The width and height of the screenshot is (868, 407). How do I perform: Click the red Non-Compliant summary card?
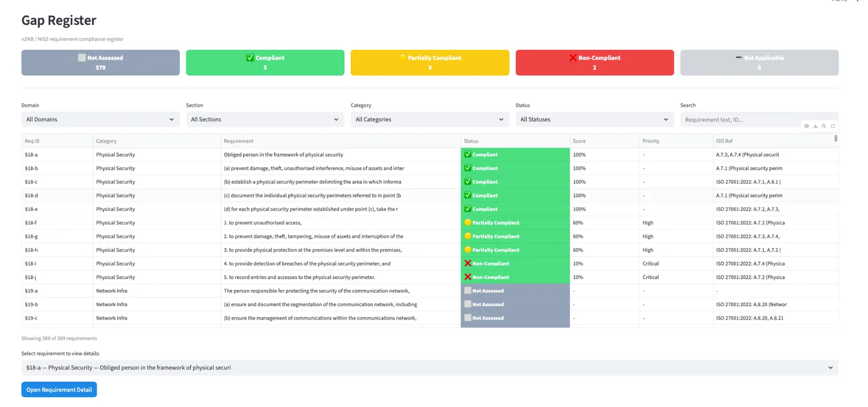pos(595,62)
